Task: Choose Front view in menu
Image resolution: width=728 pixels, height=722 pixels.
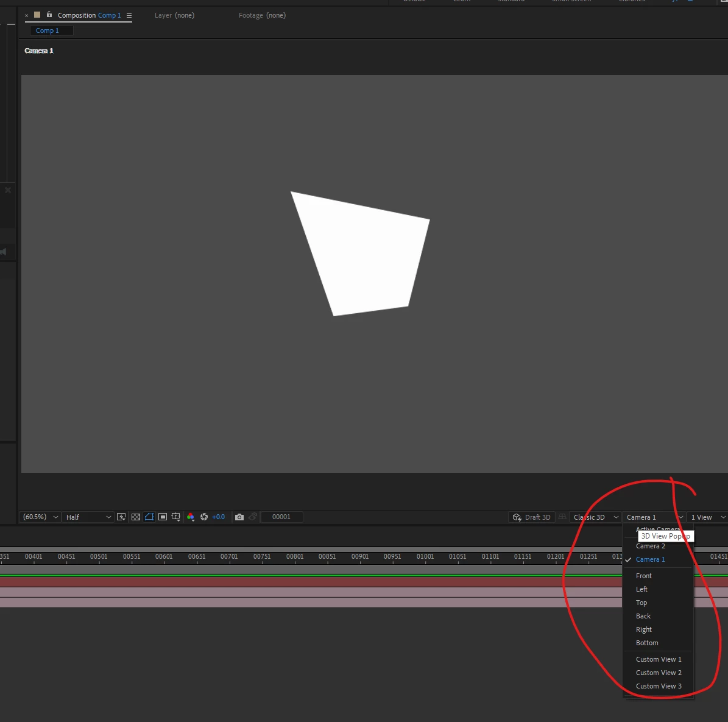Action: point(658,576)
